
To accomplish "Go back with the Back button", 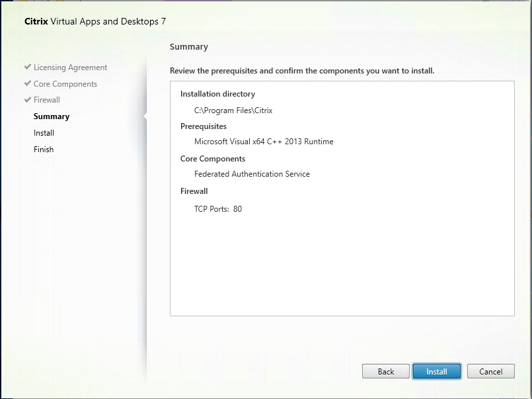I will (x=386, y=371).
